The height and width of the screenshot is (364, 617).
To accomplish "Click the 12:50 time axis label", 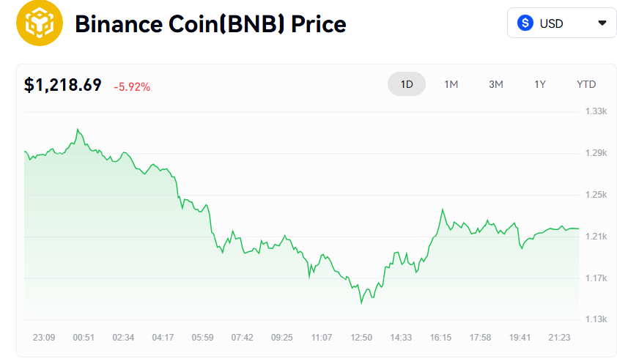I will click(x=361, y=337).
